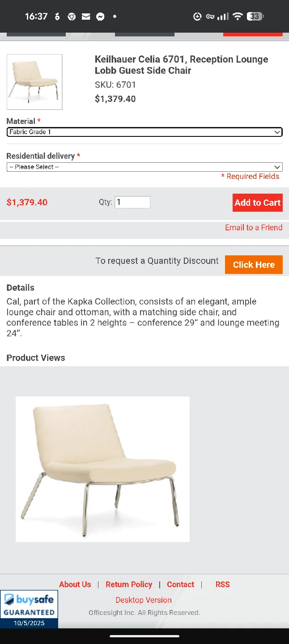
Task: Click the small chair thumbnail image
Action: 34,82
